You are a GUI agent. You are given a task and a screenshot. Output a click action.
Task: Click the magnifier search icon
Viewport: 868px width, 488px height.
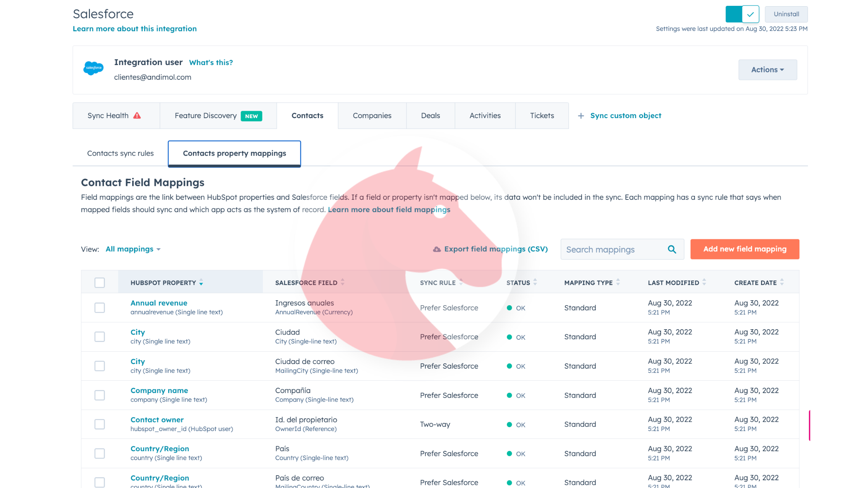[672, 249]
